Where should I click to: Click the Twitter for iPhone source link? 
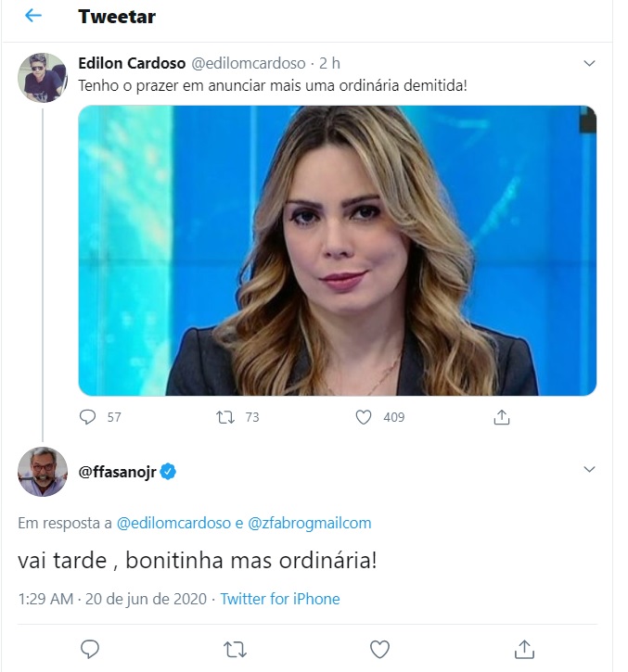280,599
